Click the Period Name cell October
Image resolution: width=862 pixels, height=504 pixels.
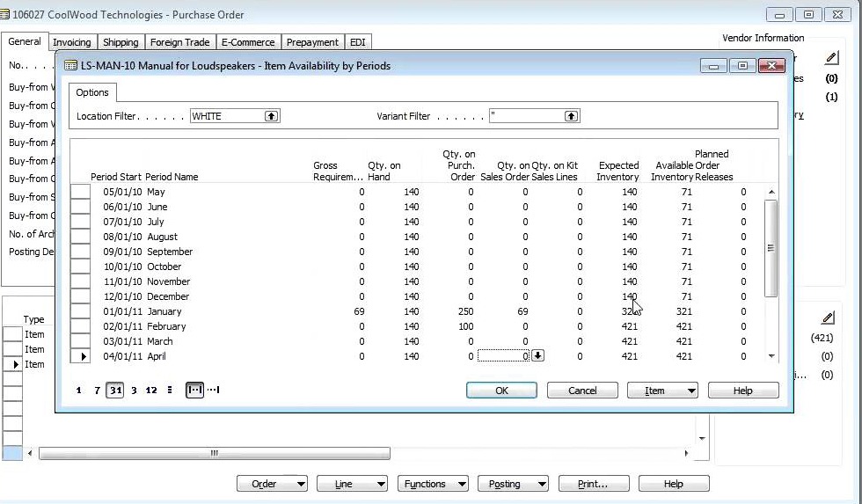pyautogui.click(x=164, y=267)
